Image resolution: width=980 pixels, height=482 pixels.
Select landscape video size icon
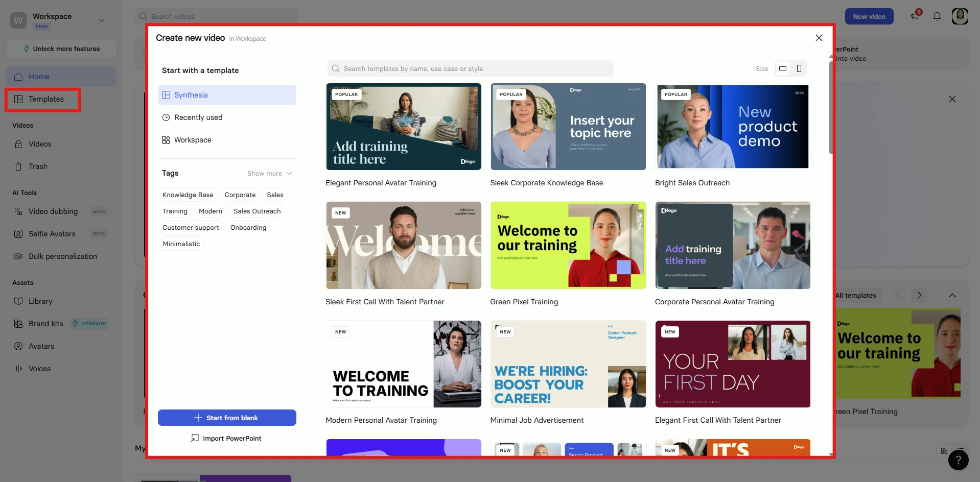(782, 68)
